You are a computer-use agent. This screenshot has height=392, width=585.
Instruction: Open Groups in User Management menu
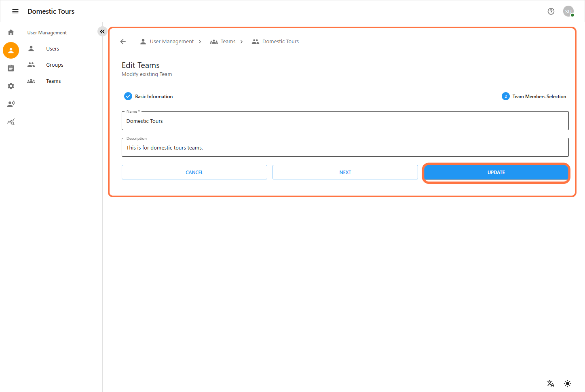pyautogui.click(x=55, y=65)
